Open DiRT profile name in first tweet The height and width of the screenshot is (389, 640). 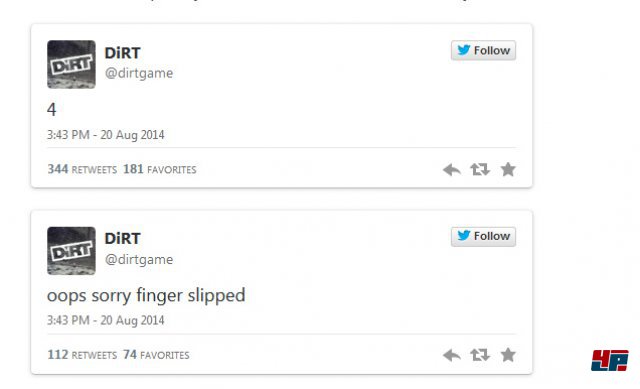click(122, 53)
